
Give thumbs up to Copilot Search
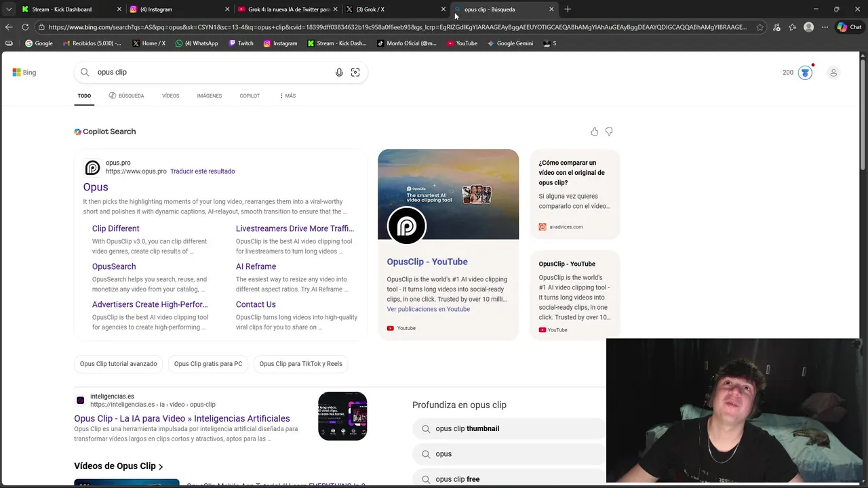595,131
